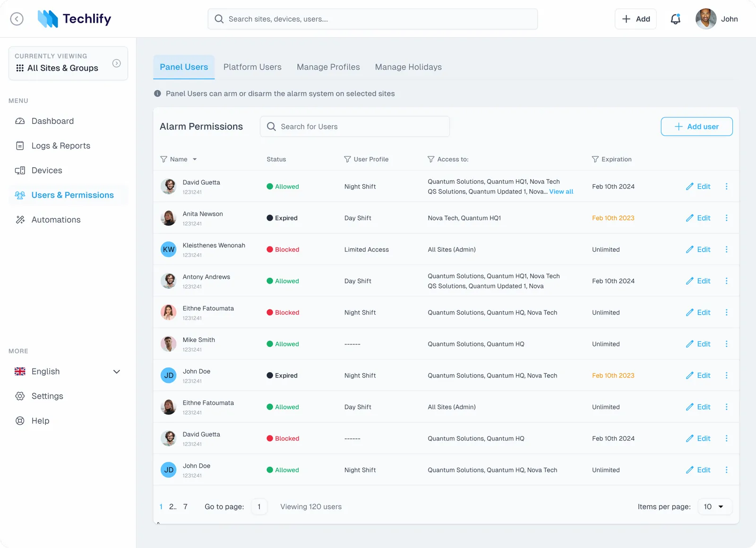The image size is (756, 548).
Task: Go to page 7 of users
Action: tap(185, 506)
